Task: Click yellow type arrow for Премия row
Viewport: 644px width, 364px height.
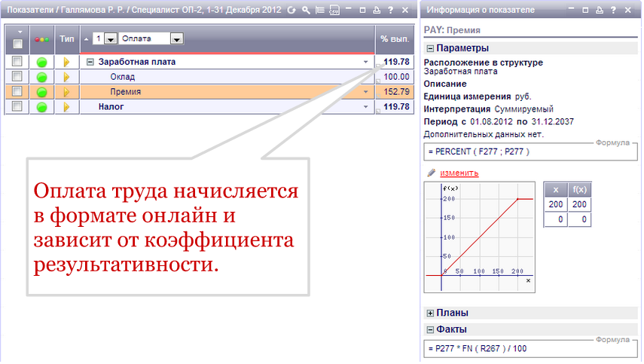Action: 66,92
